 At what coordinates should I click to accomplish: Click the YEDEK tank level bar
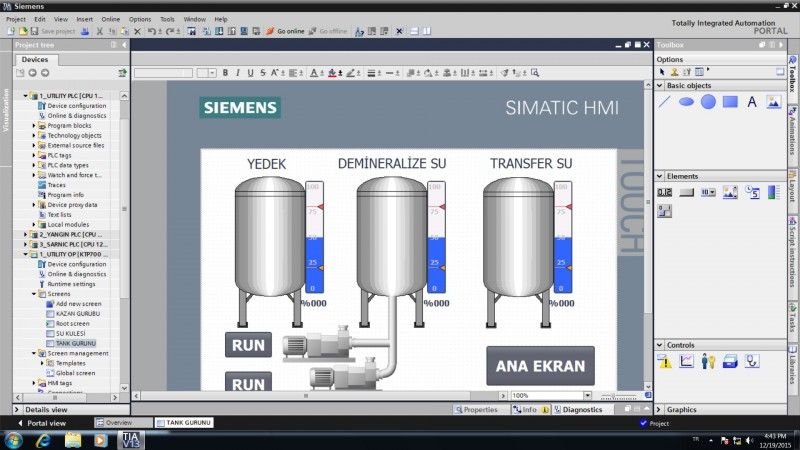pyautogui.click(x=314, y=237)
